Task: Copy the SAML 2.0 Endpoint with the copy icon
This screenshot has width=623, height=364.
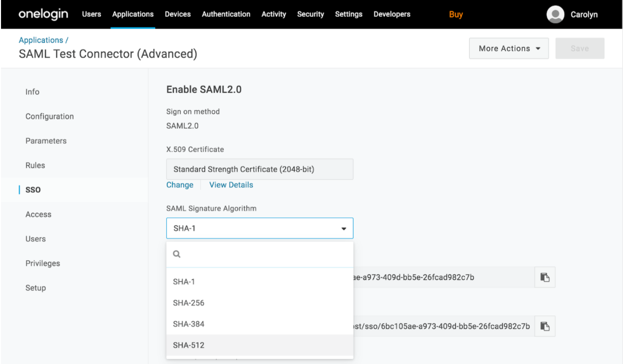Action: pos(545,326)
